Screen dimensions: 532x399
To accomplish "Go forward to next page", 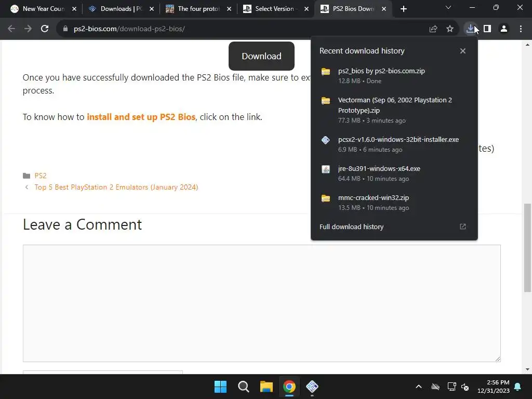I will click(x=28, y=29).
